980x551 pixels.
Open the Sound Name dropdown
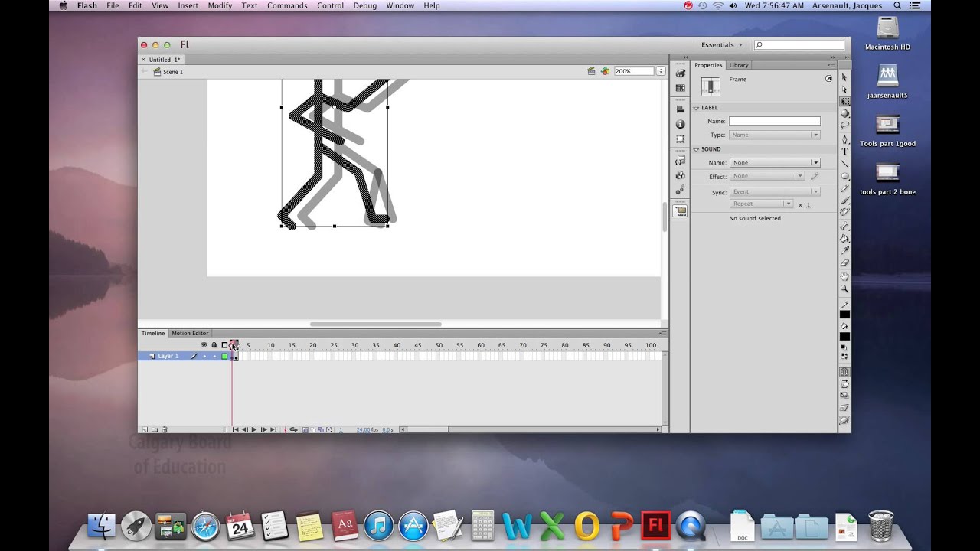pyautogui.click(x=775, y=162)
